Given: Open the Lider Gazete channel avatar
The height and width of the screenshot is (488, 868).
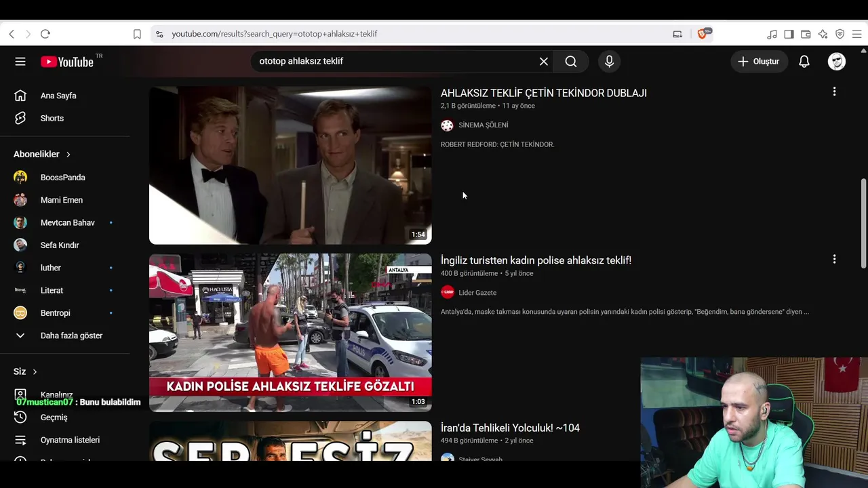Looking at the screenshot, I should tap(447, 293).
